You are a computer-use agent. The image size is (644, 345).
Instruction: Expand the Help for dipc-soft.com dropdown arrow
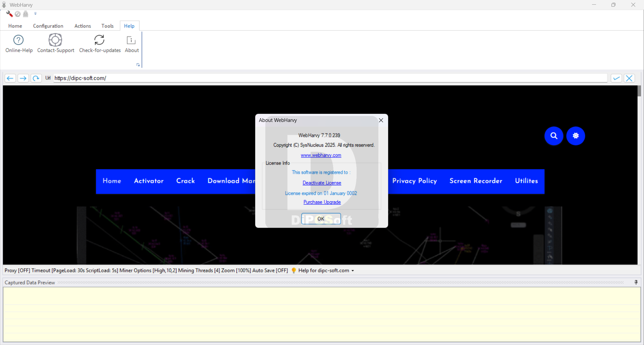click(x=353, y=271)
